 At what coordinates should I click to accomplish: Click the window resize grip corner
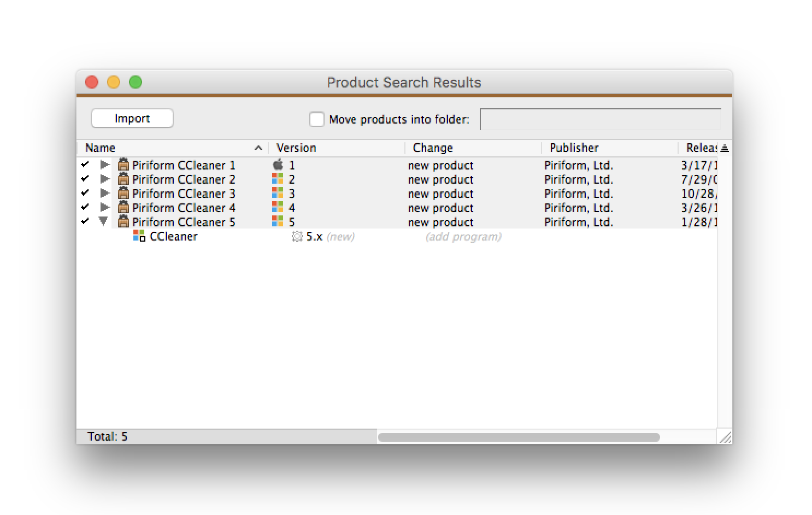[x=725, y=436]
